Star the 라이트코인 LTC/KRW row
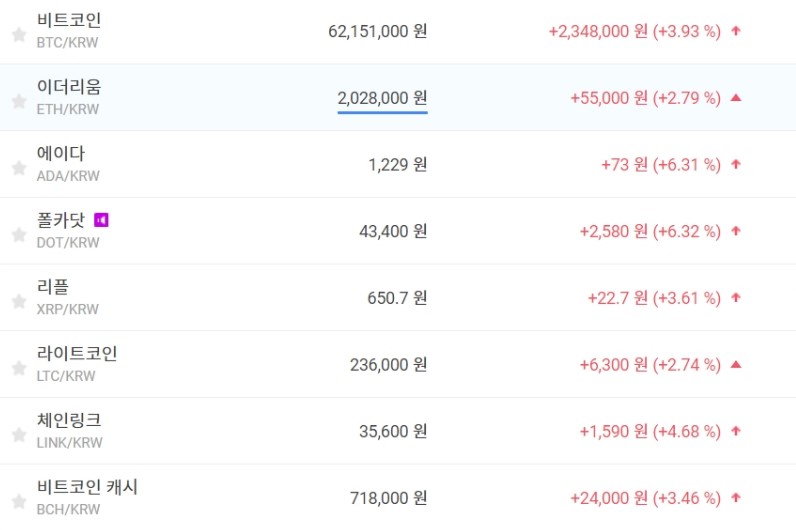 tap(18, 368)
